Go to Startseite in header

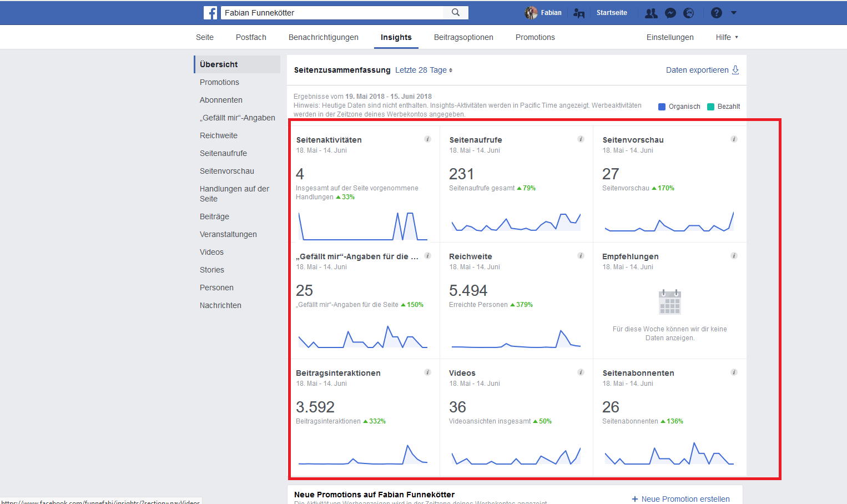(612, 13)
